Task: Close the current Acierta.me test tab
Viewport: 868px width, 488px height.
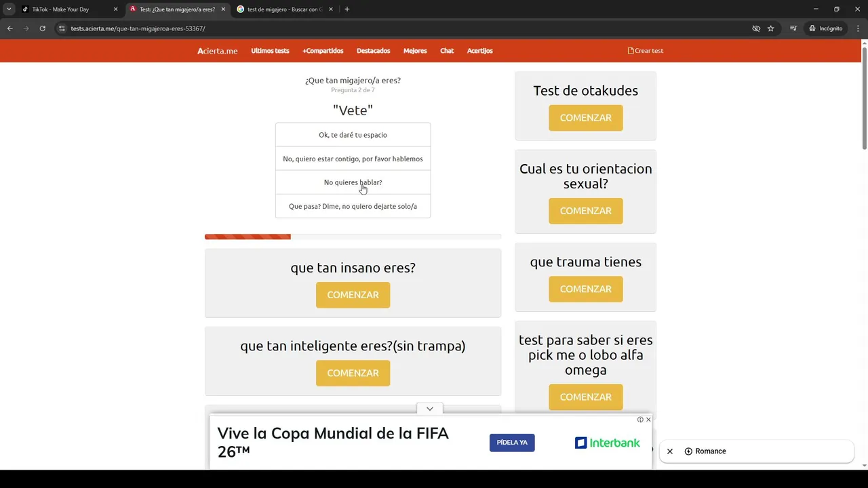Action: coord(223,9)
